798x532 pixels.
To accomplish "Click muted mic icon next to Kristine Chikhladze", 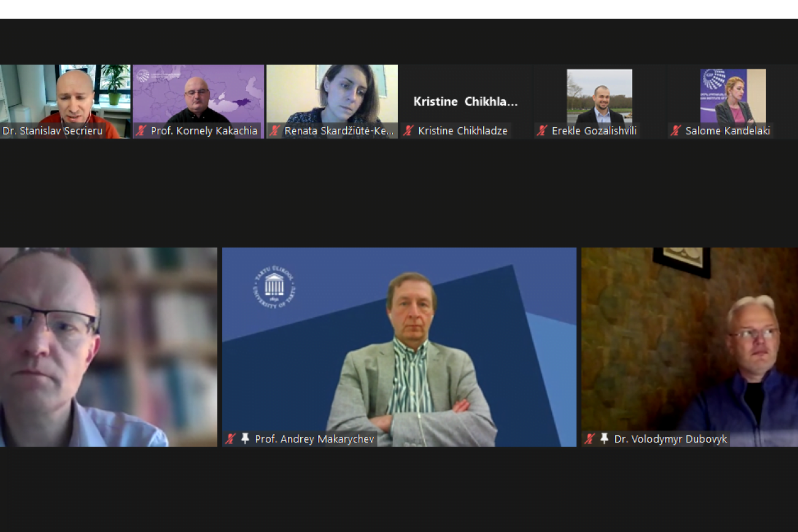I will 408,131.
